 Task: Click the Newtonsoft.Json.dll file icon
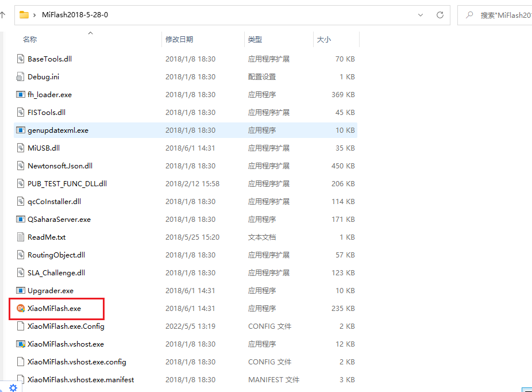point(21,166)
